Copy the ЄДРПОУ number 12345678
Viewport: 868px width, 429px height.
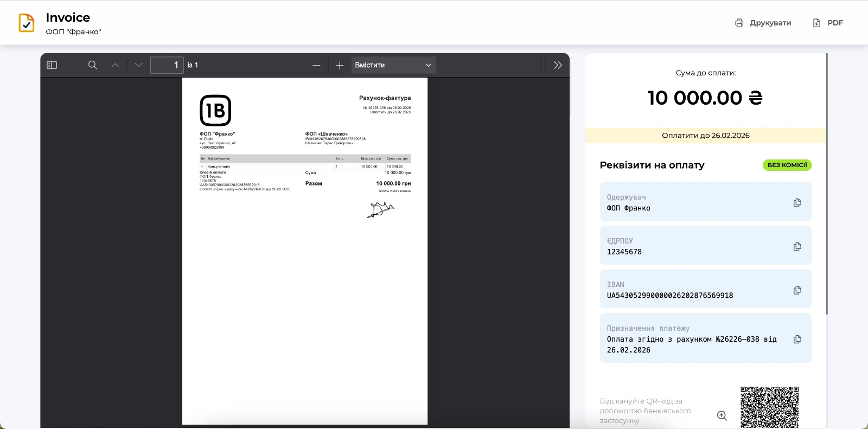click(x=797, y=246)
